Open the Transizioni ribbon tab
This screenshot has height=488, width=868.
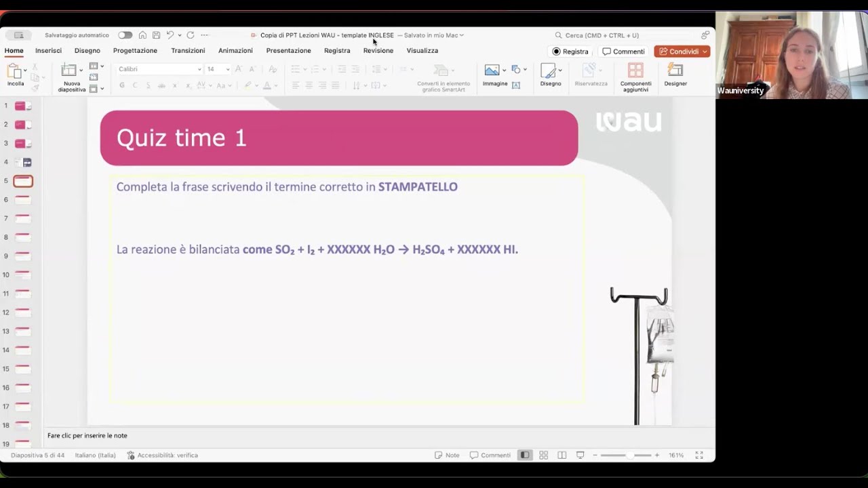coord(188,51)
